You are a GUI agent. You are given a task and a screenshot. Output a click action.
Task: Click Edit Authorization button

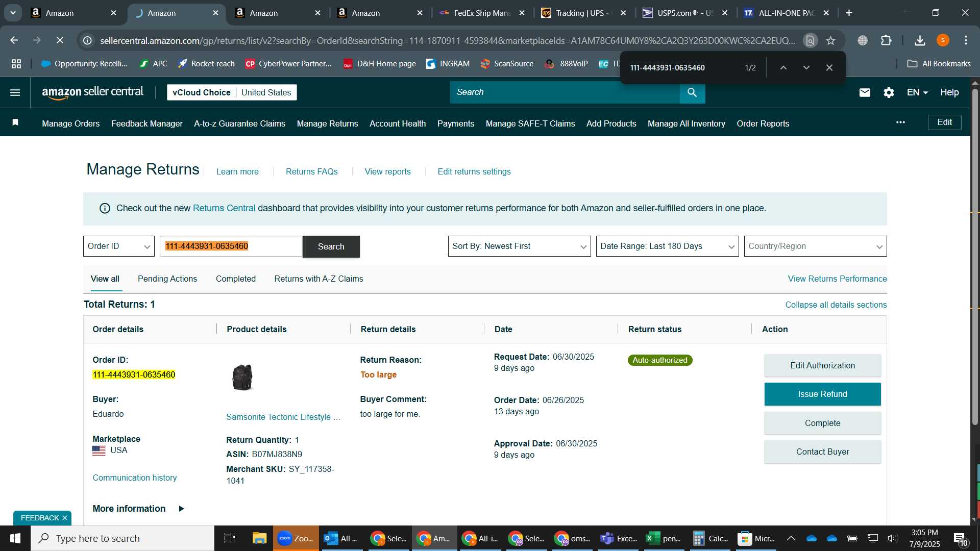click(822, 365)
